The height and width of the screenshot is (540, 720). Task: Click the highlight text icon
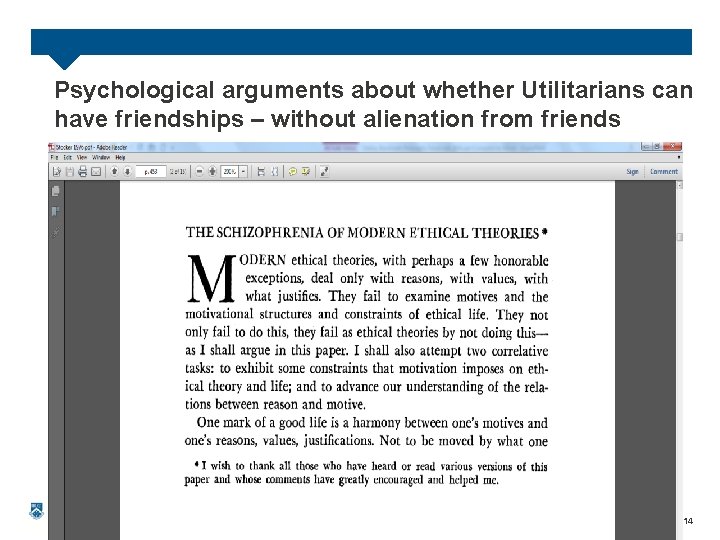[x=306, y=172]
